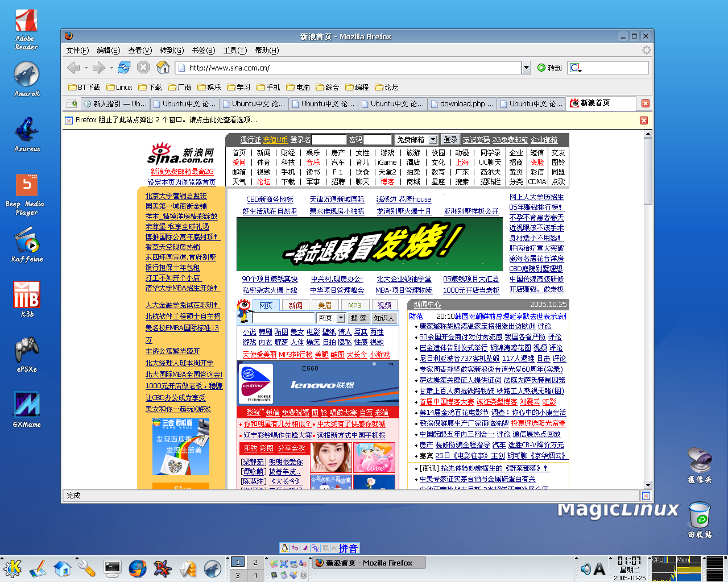728x582 pixels.
Task: Open the K3b desktop icon
Action: click(x=27, y=299)
